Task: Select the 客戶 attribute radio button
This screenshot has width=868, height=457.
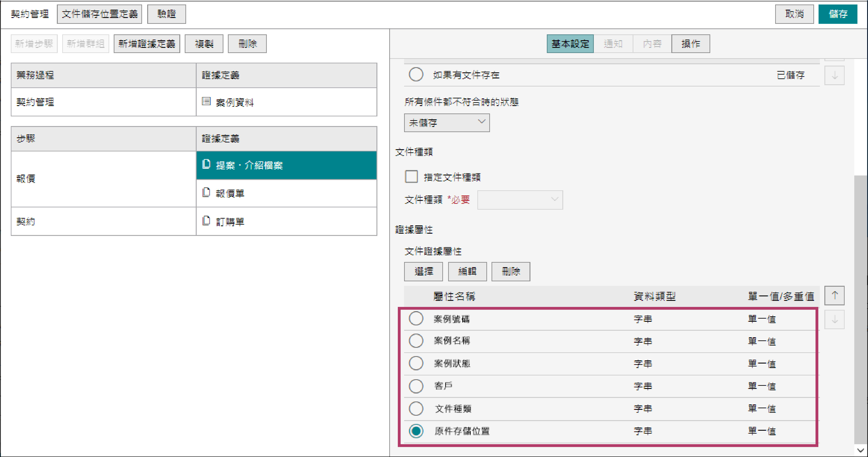Action: [x=416, y=386]
